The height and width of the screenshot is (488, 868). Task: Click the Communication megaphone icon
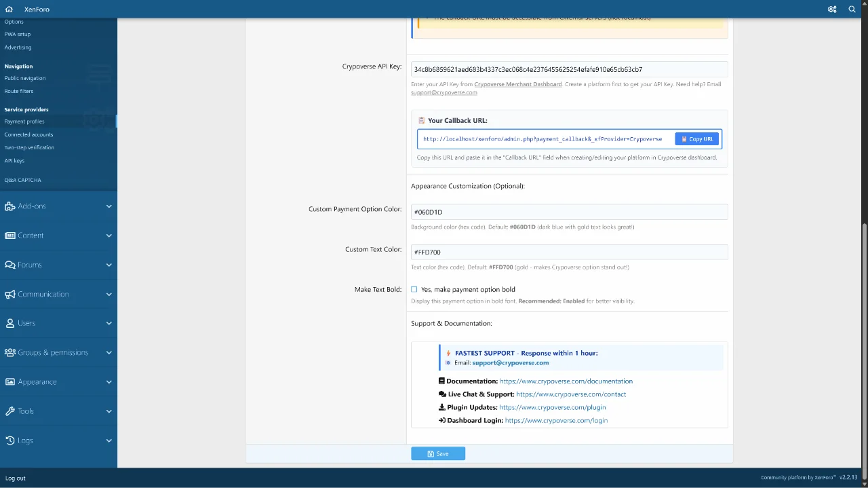(x=10, y=295)
